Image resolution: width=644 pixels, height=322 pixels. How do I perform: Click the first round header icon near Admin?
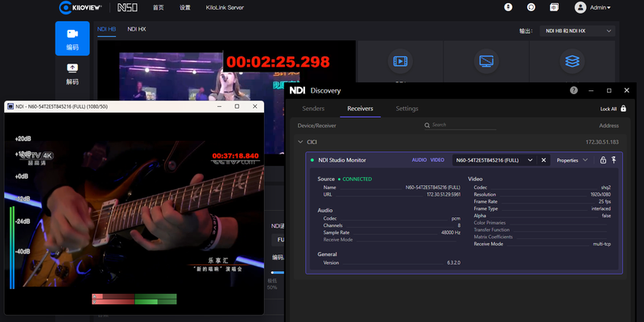(509, 7)
